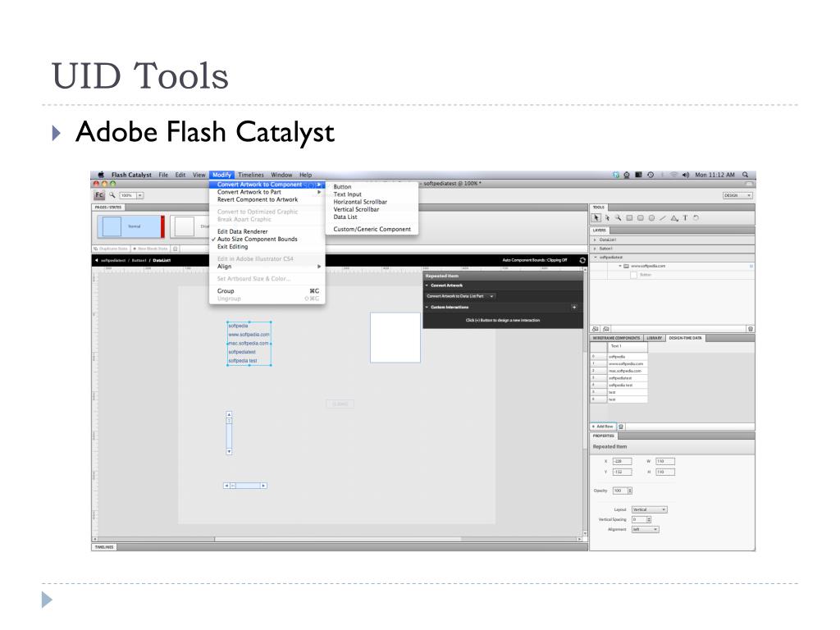
Task: Open the Alignment dropdown
Action: pos(645,529)
